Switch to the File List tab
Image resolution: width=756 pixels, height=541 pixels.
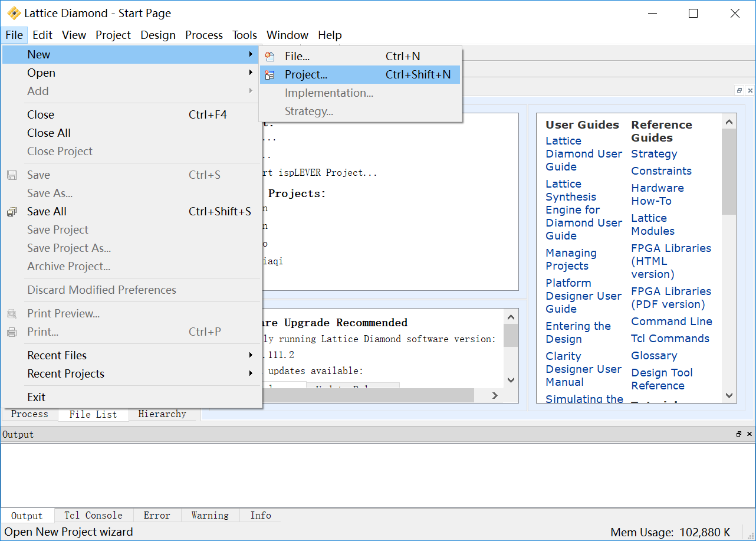pyautogui.click(x=93, y=415)
